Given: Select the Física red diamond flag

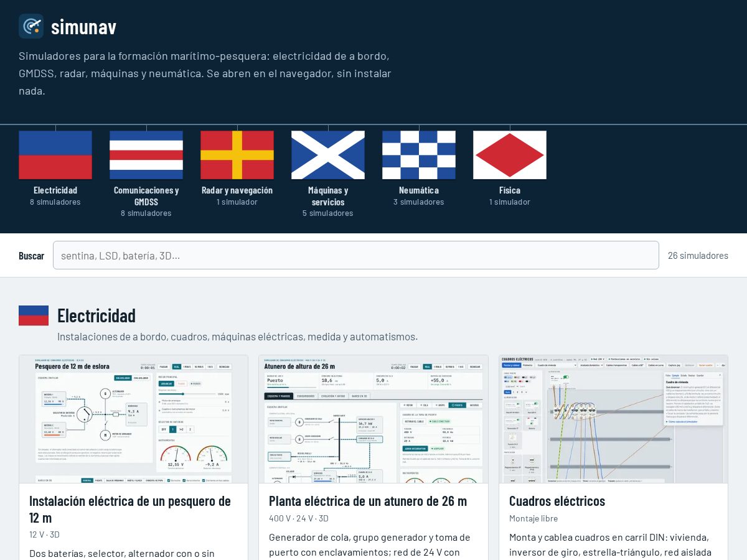Looking at the screenshot, I should pos(510,155).
